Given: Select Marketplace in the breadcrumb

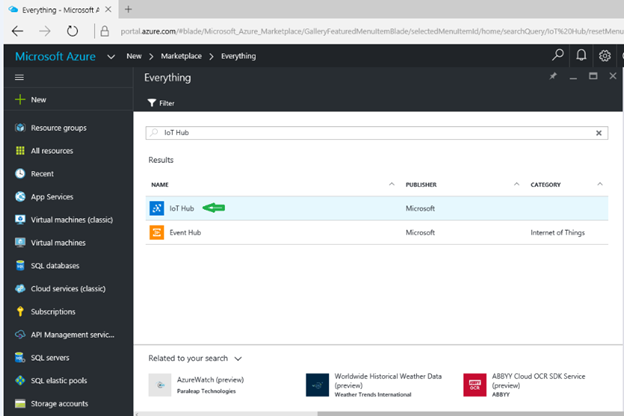Looking at the screenshot, I should click(187, 56).
